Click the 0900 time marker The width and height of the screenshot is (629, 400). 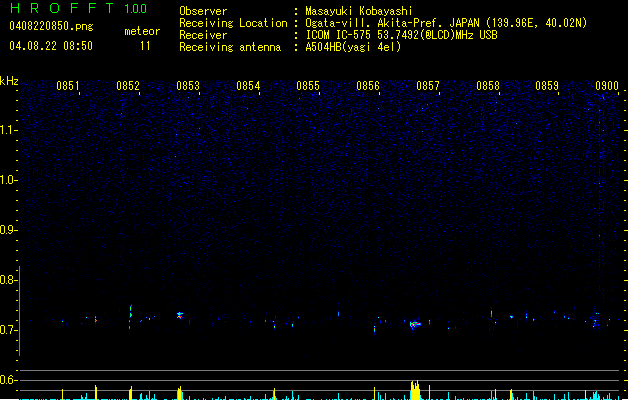tap(607, 86)
